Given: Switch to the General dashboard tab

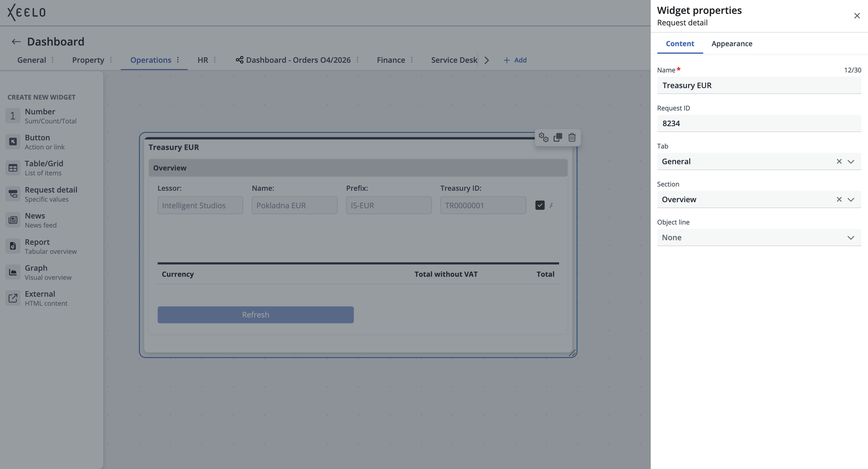Looking at the screenshot, I should 32,60.
